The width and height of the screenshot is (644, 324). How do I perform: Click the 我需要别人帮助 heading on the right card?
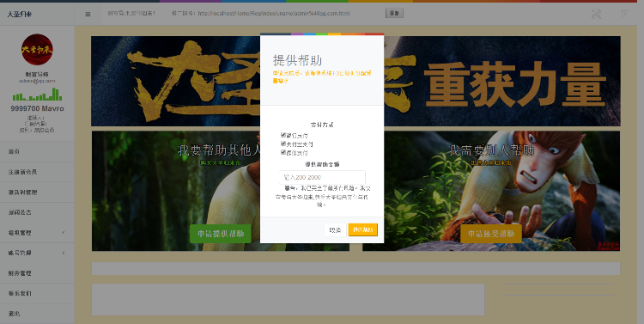click(x=491, y=150)
